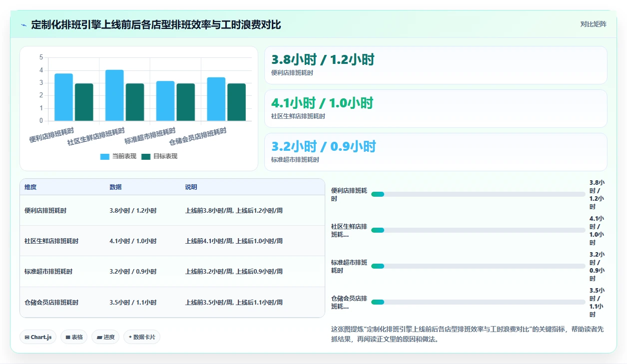Click the 社区生鲜店 progress bar

point(478,230)
